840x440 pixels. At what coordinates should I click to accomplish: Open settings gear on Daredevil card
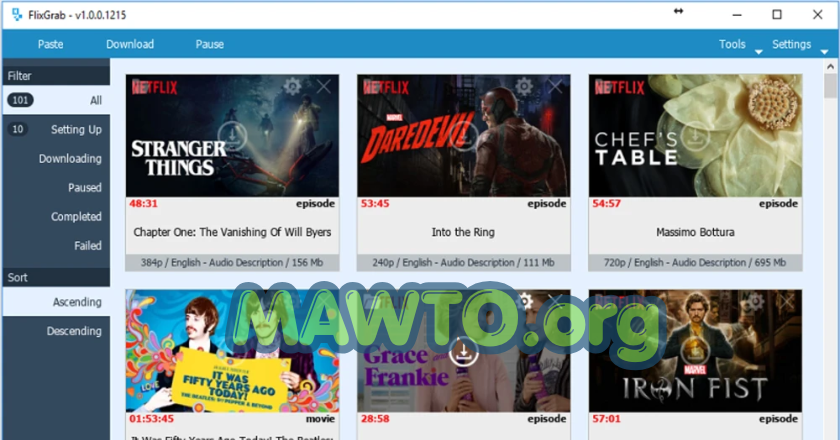coord(524,86)
